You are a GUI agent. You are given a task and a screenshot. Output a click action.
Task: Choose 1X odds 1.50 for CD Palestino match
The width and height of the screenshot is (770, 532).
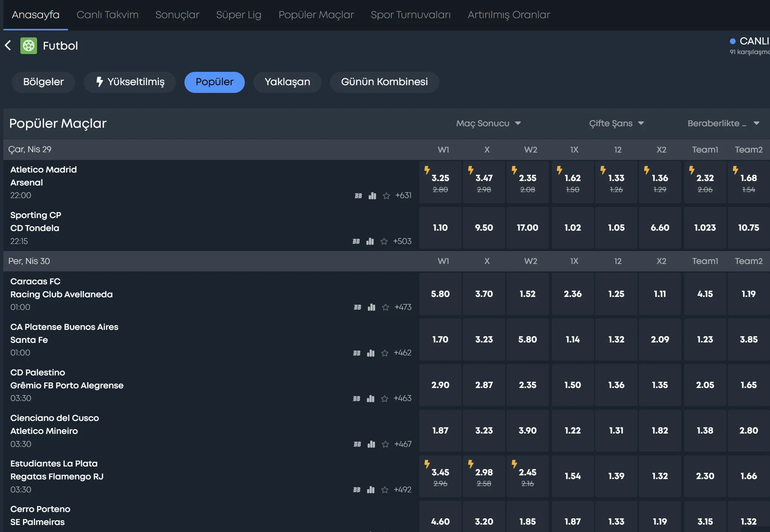click(x=573, y=385)
